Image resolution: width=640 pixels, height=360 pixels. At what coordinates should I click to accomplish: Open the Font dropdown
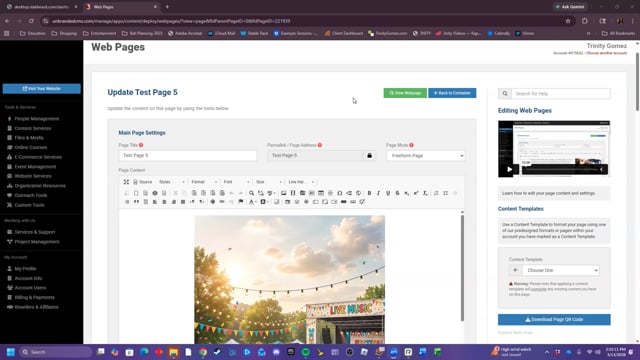click(236, 182)
